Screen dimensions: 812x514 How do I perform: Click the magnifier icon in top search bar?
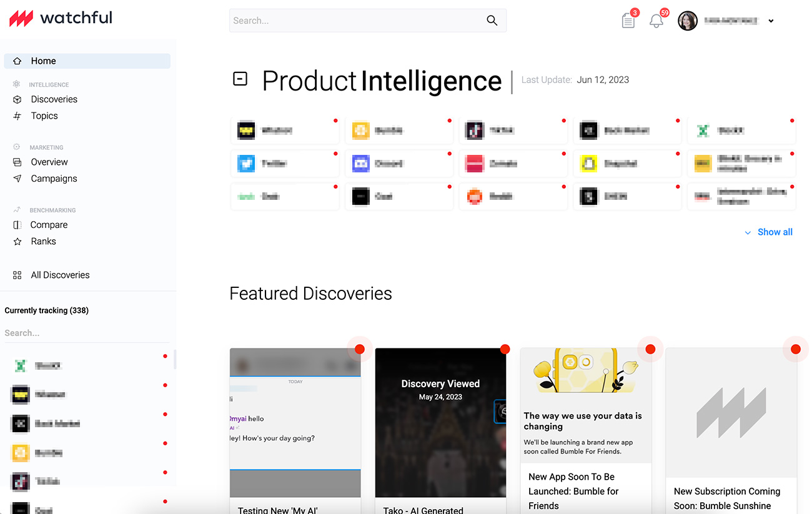point(492,21)
